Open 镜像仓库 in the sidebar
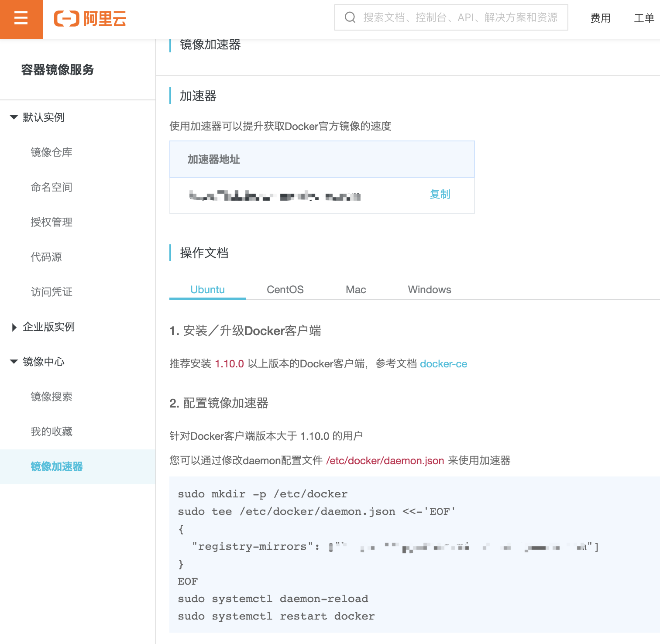Viewport: 660px width, 644px height. click(52, 152)
